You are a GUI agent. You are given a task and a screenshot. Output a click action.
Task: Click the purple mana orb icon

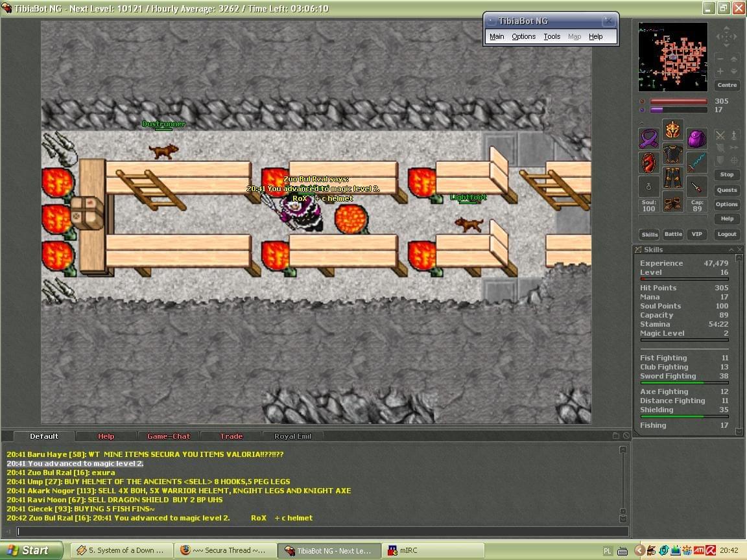(x=642, y=110)
